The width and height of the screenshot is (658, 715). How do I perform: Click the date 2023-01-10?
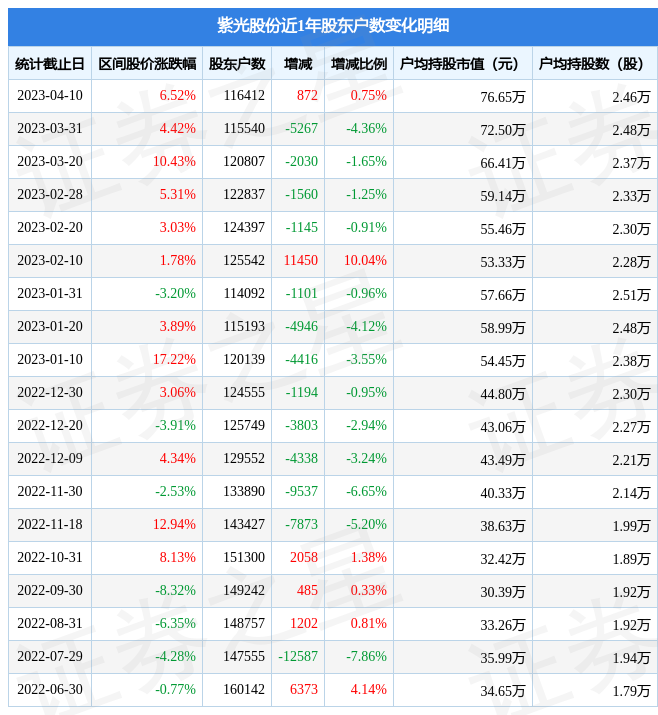point(50,359)
